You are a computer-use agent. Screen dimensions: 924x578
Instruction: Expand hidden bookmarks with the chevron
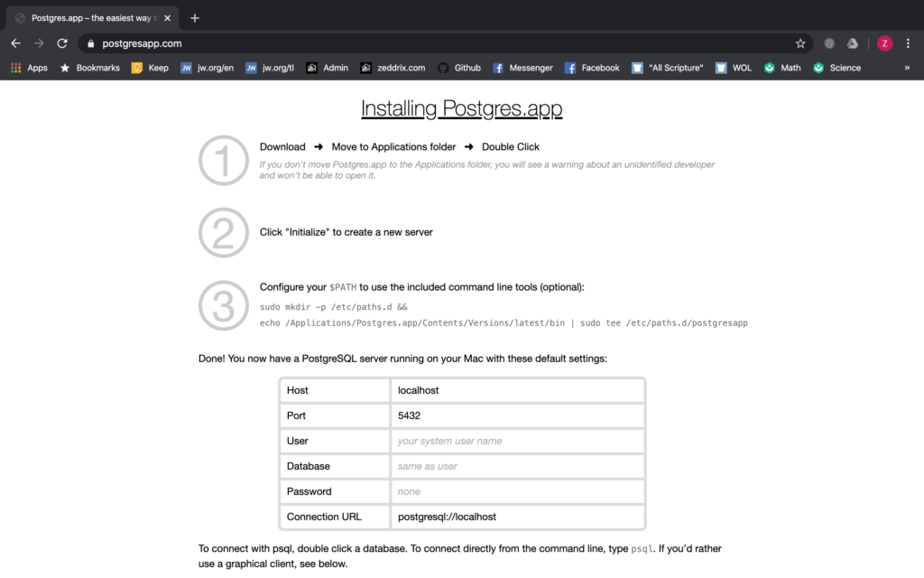(x=907, y=68)
